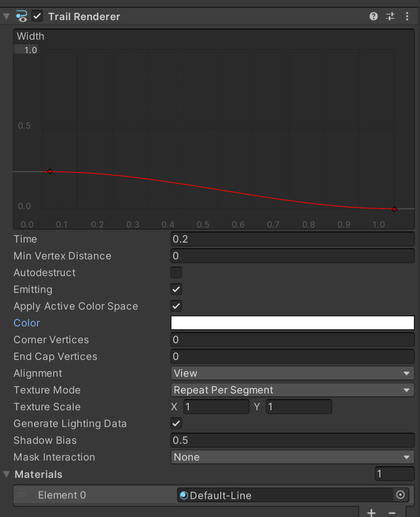Screen dimensions: 420x517
Task: Enable the Autodestruct checkbox
Action: 176,273
